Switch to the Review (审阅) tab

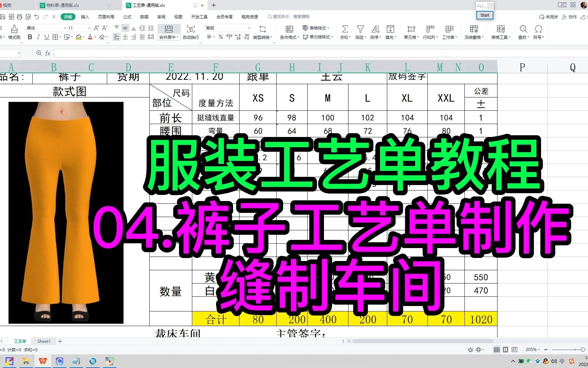point(161,17)
